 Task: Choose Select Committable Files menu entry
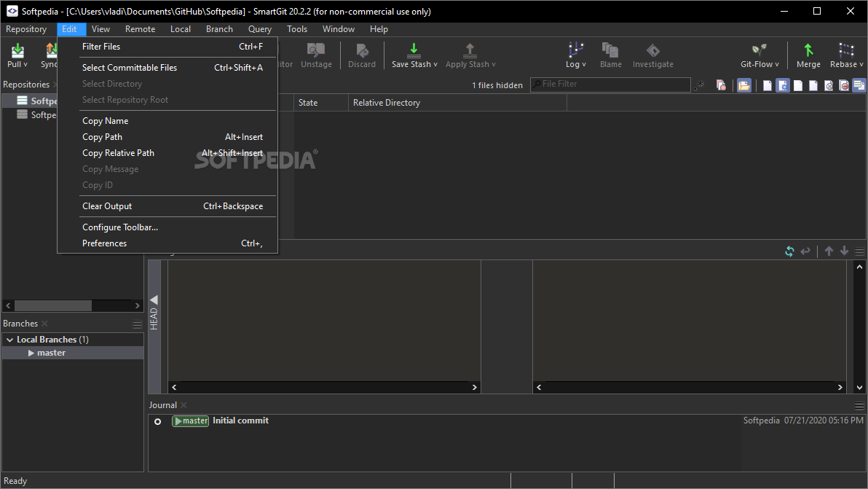pos(167,68)
